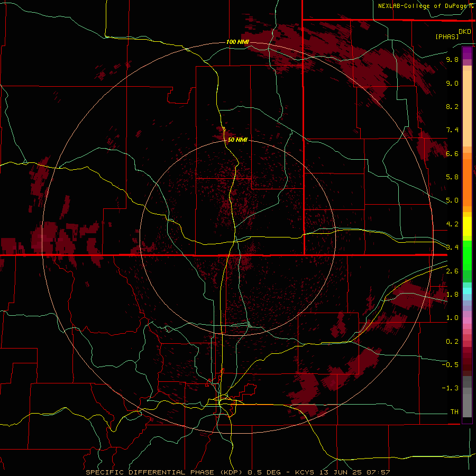Viewport: 476px width, 476px height.
Task: Select the 1.0 scale label
Action: [452, 318]
